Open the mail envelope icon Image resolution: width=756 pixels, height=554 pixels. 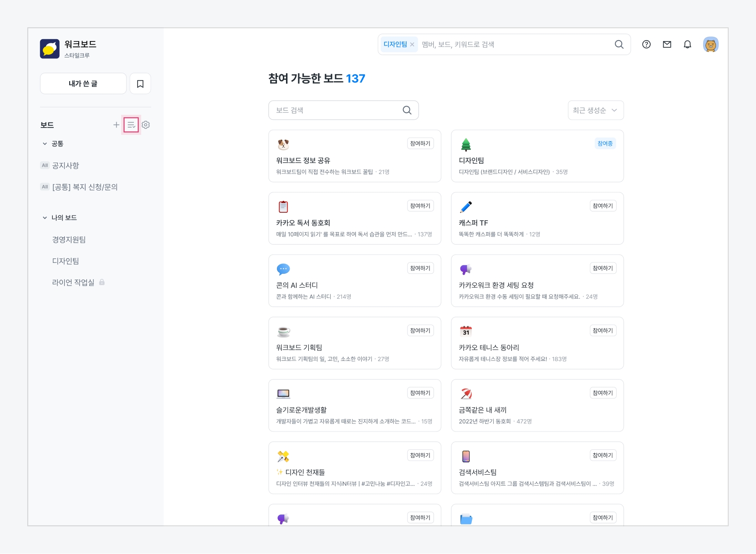(667, 45)
